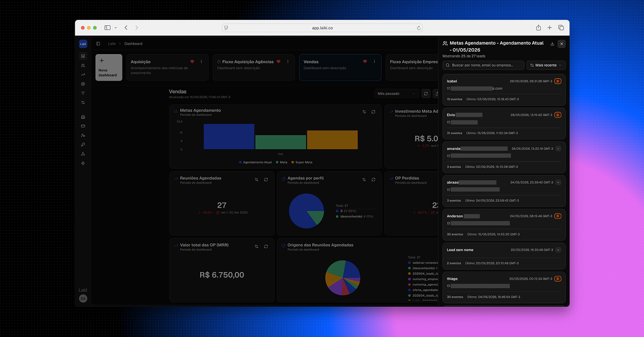Open the Isabel lead card
The width and height of the screenshot is (644, 337).
504,90
